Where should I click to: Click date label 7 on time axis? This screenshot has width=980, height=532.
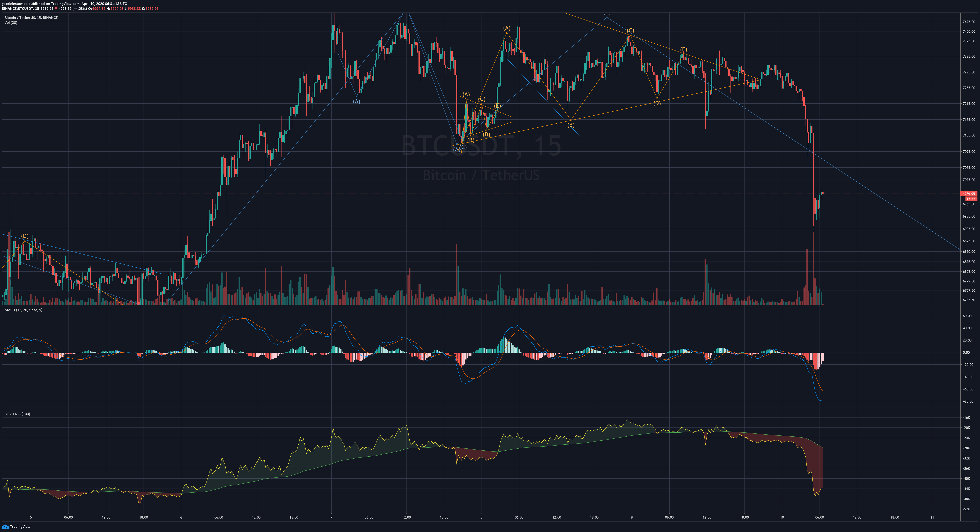pyautogui.click(x=331, y=517)
